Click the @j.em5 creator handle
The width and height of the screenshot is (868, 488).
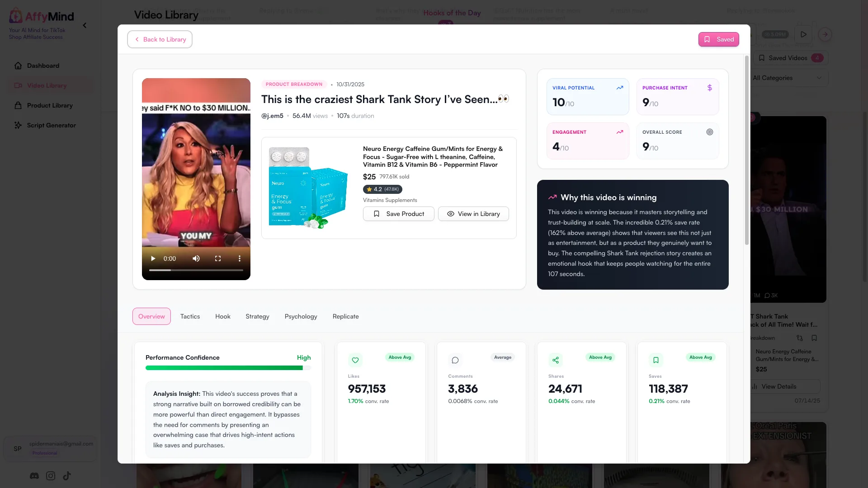tap(272, 116)
